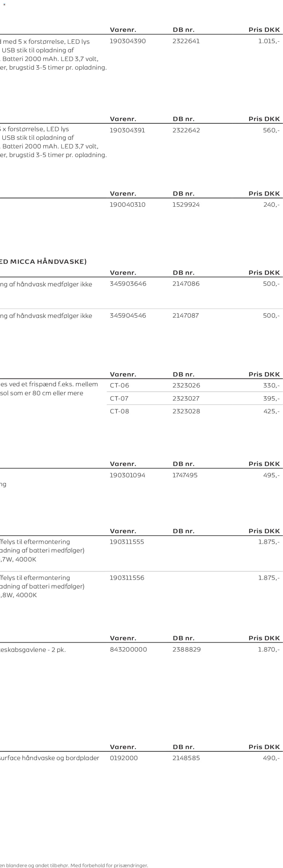Click the CT-07 row price 395,-
This screenshot has width=283, height=868.
point(271,398)
